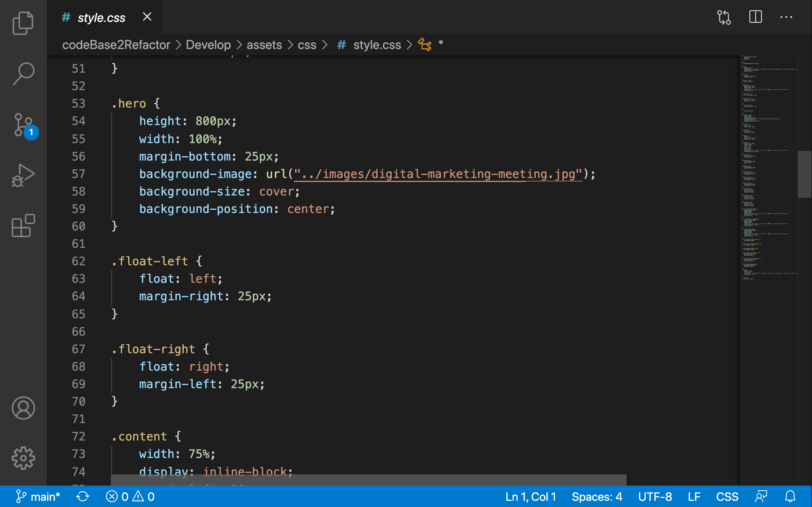Open Source Control view
The height and width of the screenshot is (507, 812).
pyautogui.click(x=23, y=124)
